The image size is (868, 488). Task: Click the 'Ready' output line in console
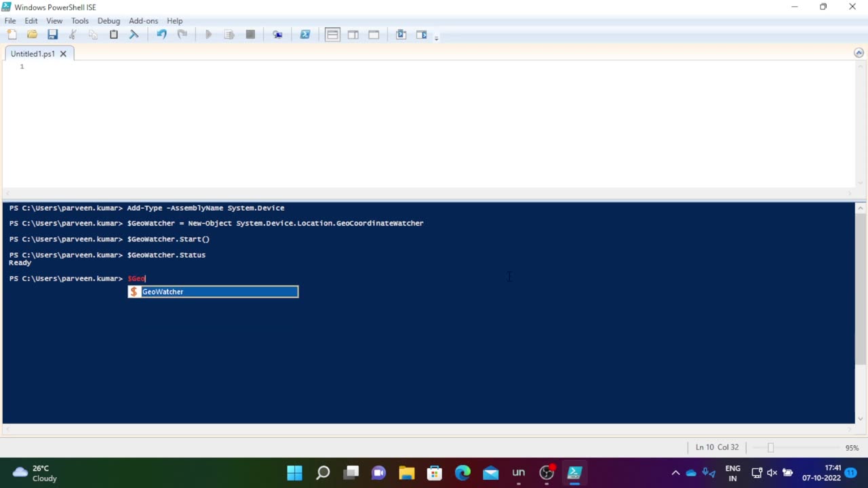pos(20,262)
